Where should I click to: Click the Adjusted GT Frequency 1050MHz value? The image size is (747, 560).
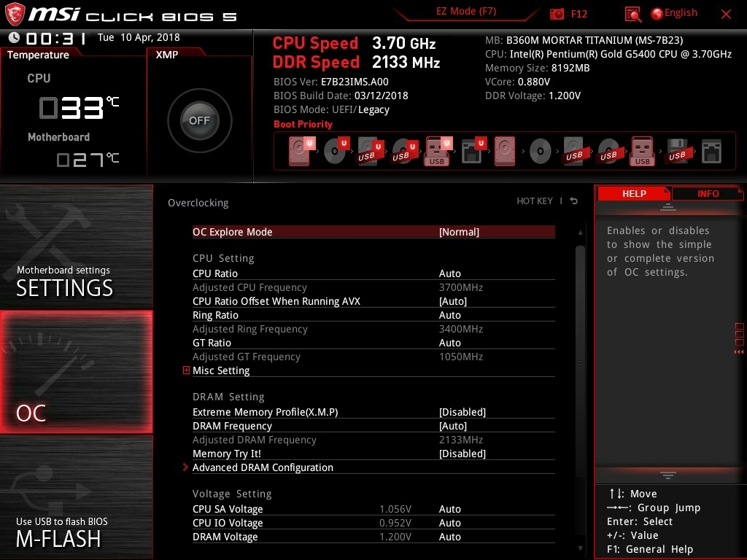coord(461,357)
